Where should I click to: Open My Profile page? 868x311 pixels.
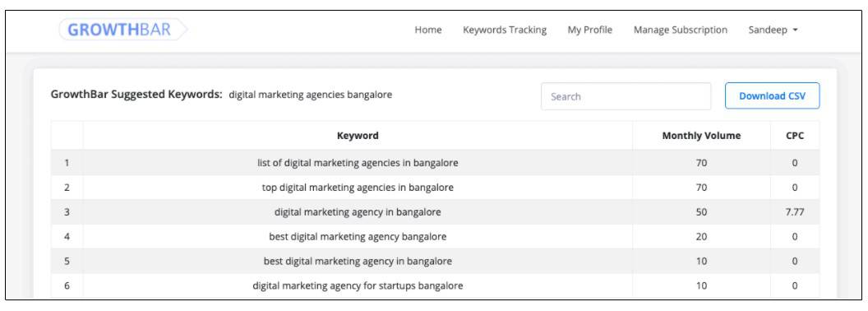click(589, 30)
